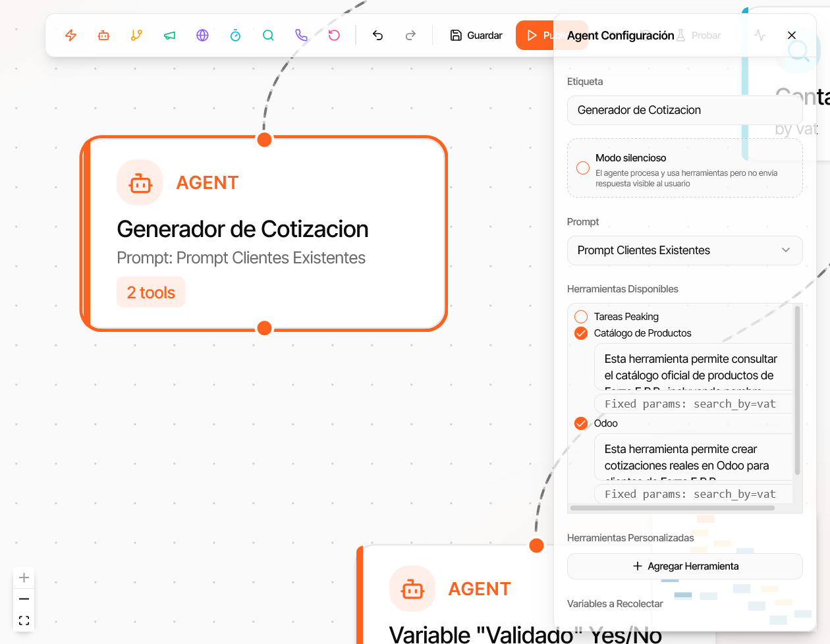The image size is (830, 644).
Task: Select the Generador de Cotizacion agent node
Action: (x=263, y=234)
